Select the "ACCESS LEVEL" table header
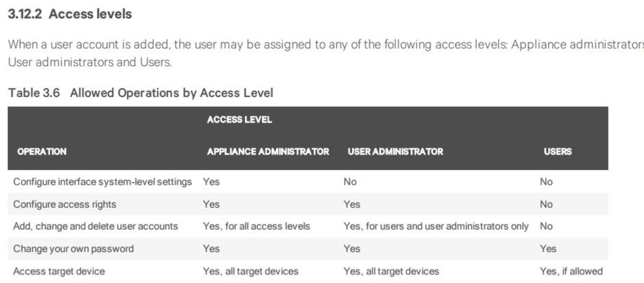Image resolution: width=644 pixels, height=283 pixels. coord(239,121)
